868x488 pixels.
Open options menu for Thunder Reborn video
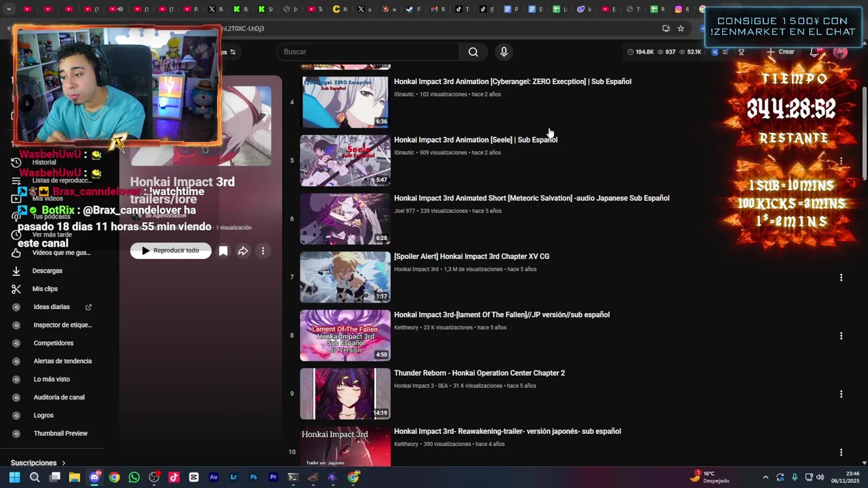841,394
